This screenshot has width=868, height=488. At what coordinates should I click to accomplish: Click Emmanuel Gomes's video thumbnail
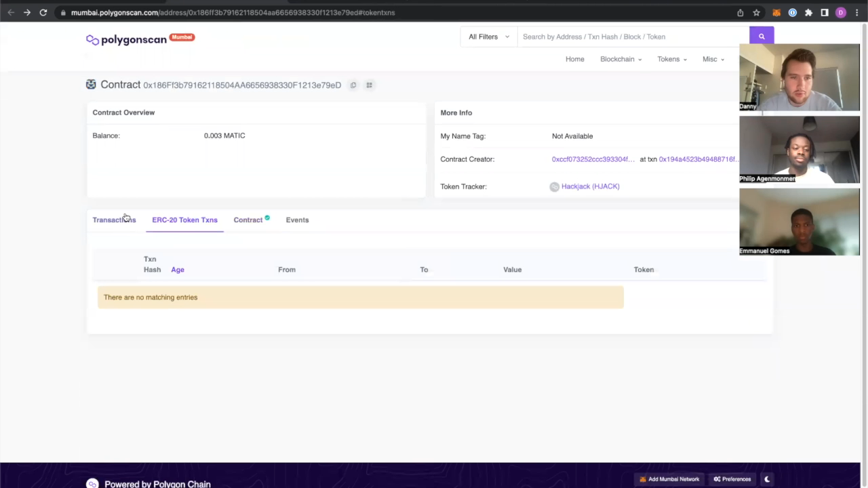pos(800,222)
